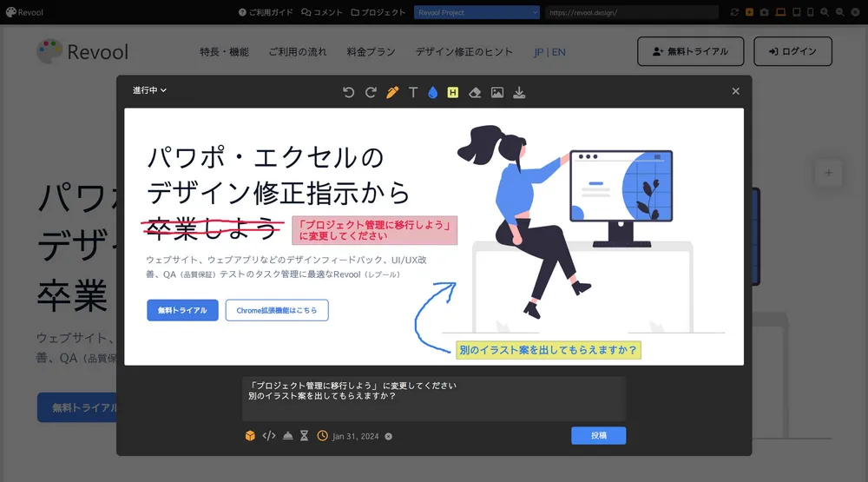
Task: Click the orange clock due date icon
Action: (322, 436)
